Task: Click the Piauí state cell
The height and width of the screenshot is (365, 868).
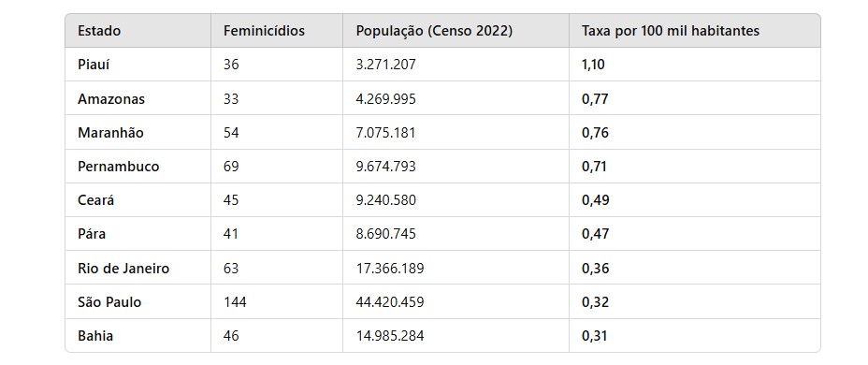Action: (94, 65)
